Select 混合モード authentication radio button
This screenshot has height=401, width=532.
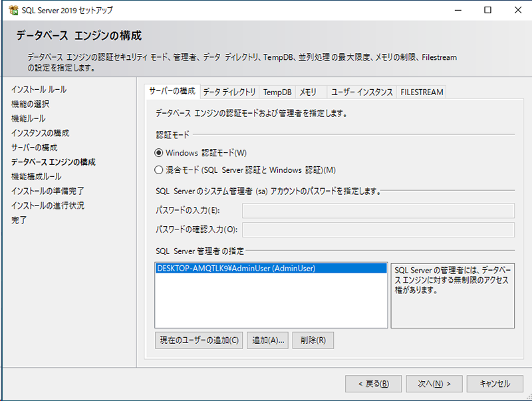click(x=158, y=170)
